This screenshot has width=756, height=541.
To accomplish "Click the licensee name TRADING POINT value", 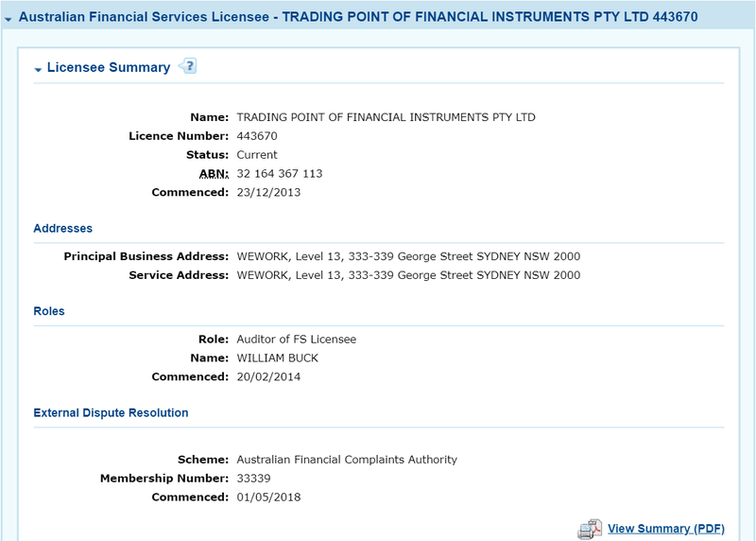I will pos(386,117).
